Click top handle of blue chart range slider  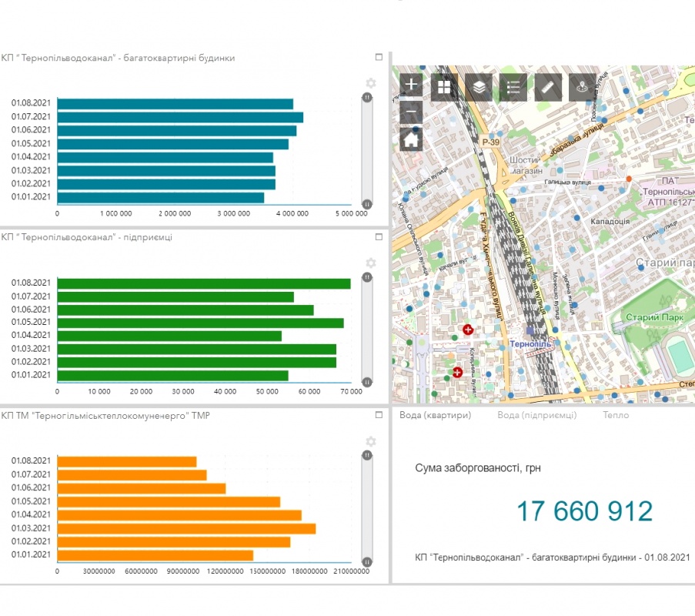point(367,98)
